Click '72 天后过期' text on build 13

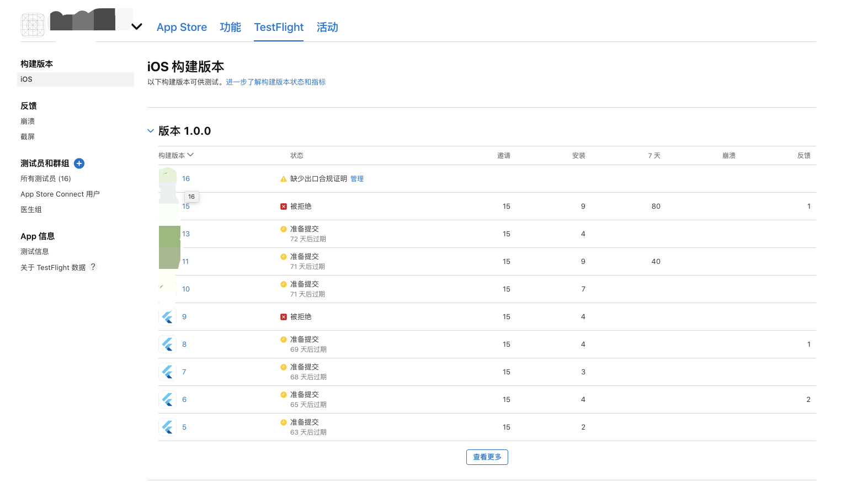point(308,239)
